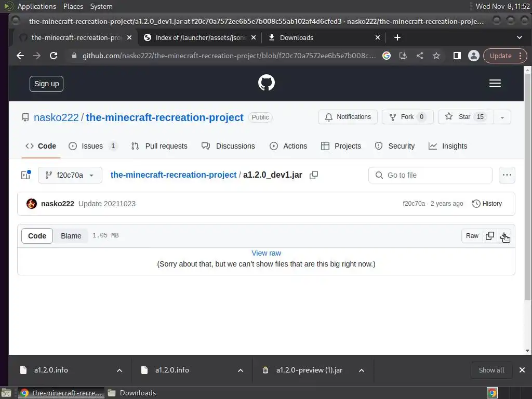The height and width of the screenshot is (399, 532).
Task: Expand a1.2.0-preview (1).jar download options
Action: click(x=362, y=370)
